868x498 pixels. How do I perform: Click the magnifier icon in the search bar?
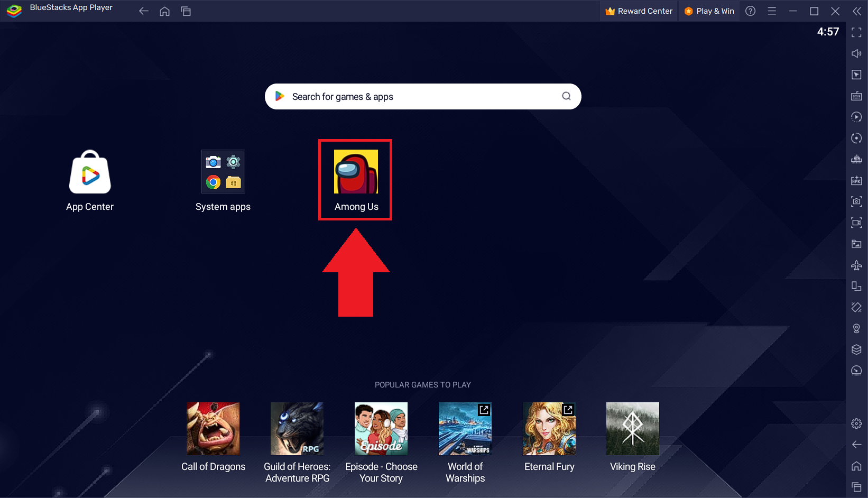[x=566, y=96]
